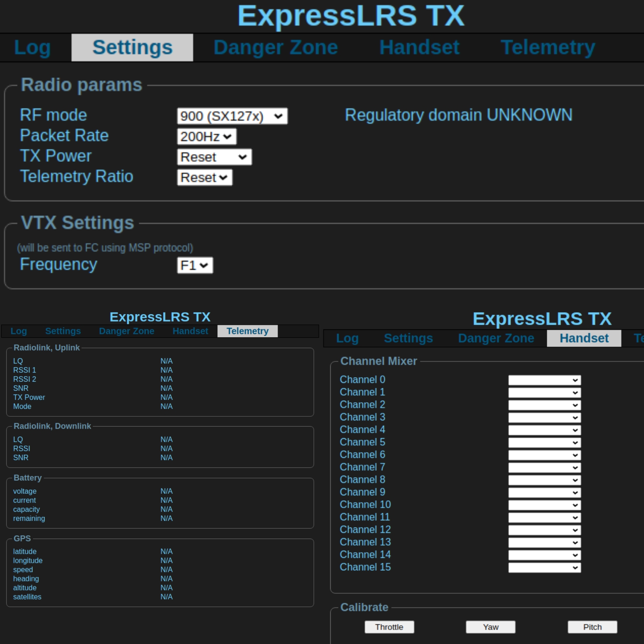Open Handset tab in top panel
The image size is (644, 644).
tap(419, 48)
